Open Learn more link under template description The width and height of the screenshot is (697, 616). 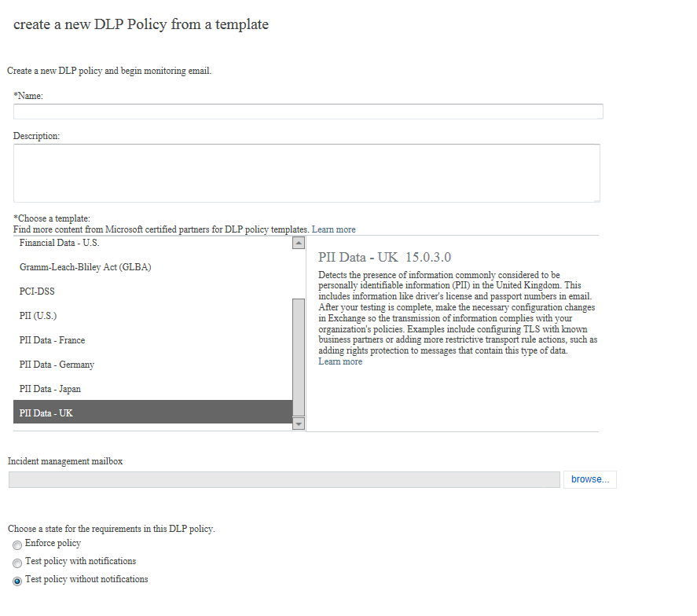[x=340, y=361]
